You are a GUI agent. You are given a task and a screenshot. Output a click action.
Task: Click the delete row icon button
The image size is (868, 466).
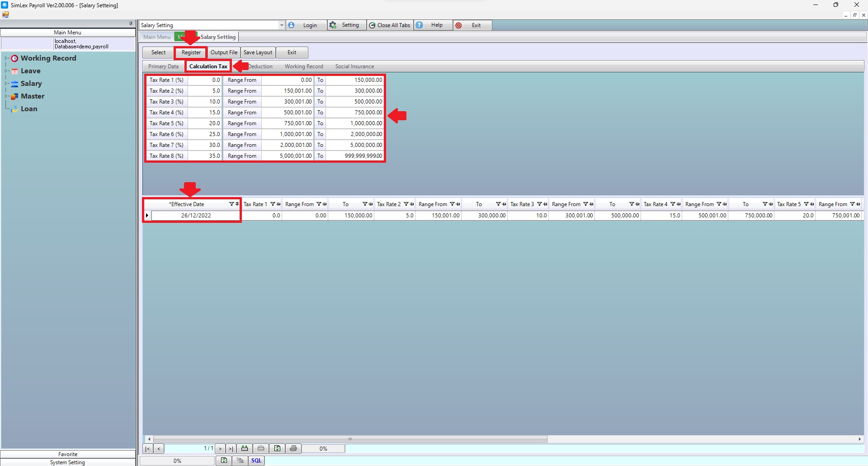tap(261, 448)
